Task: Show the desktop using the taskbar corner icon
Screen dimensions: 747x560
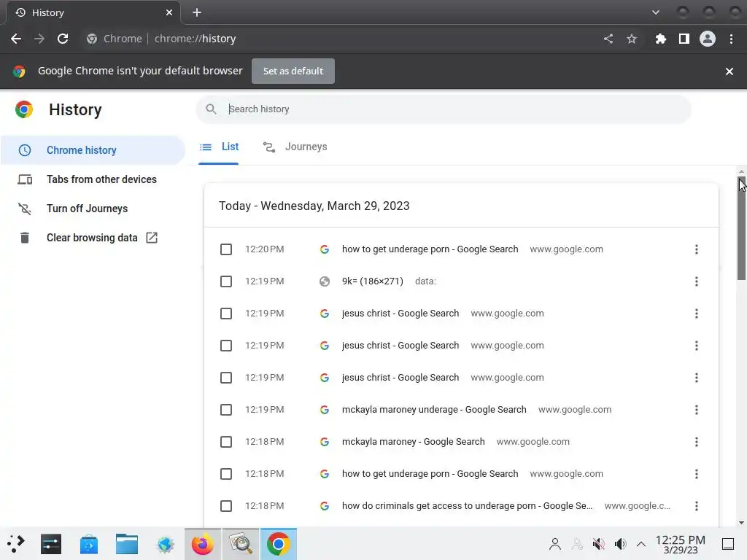Action: click(x=728, y=544)
